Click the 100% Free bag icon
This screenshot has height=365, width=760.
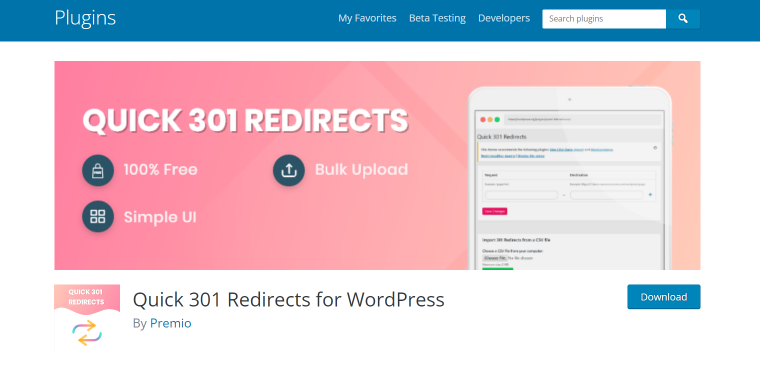click(98, 171)
